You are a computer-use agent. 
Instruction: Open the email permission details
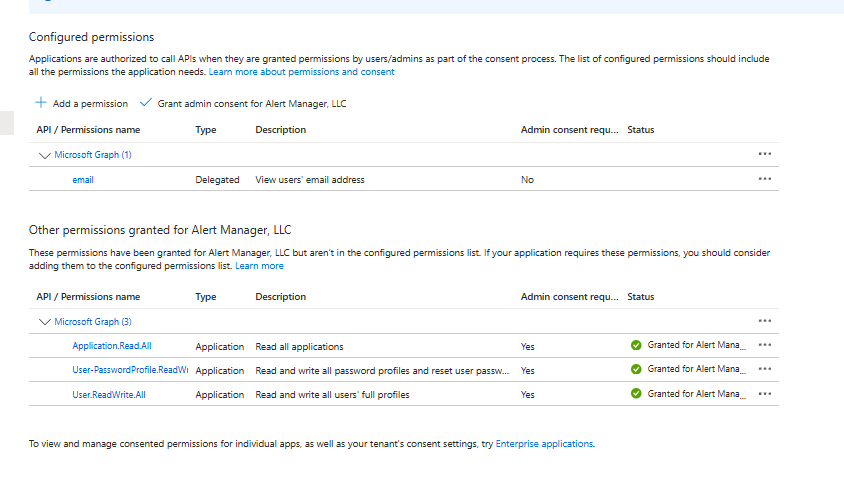(x=83, y=180)
